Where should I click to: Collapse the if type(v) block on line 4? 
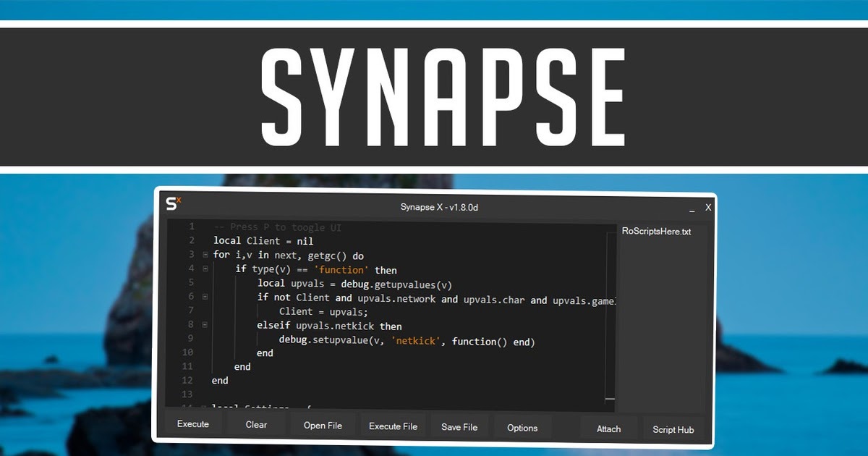coord(205,269)
